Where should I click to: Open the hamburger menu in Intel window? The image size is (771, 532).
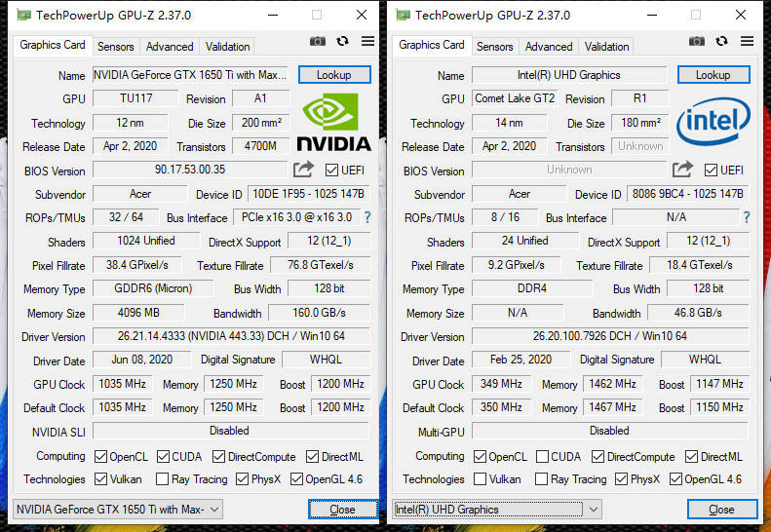coord(747,41)
